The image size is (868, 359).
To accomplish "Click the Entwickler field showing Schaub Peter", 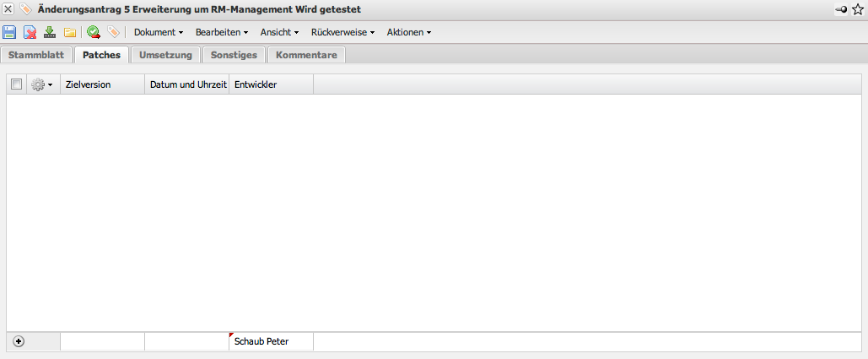I will (271, 341).
